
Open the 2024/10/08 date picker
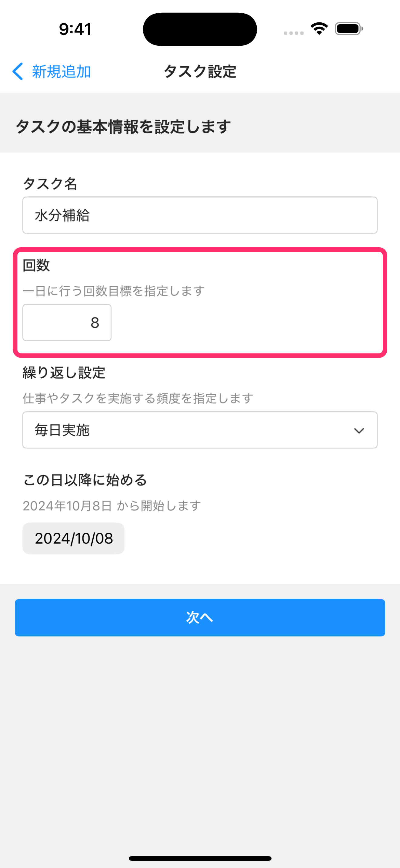[74, 538]
